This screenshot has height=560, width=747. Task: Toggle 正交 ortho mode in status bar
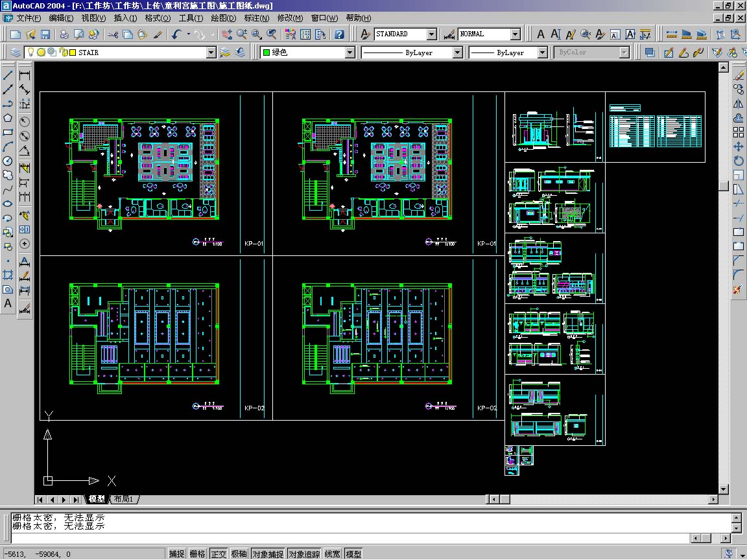pyautogui.click(x=219, y=554)
